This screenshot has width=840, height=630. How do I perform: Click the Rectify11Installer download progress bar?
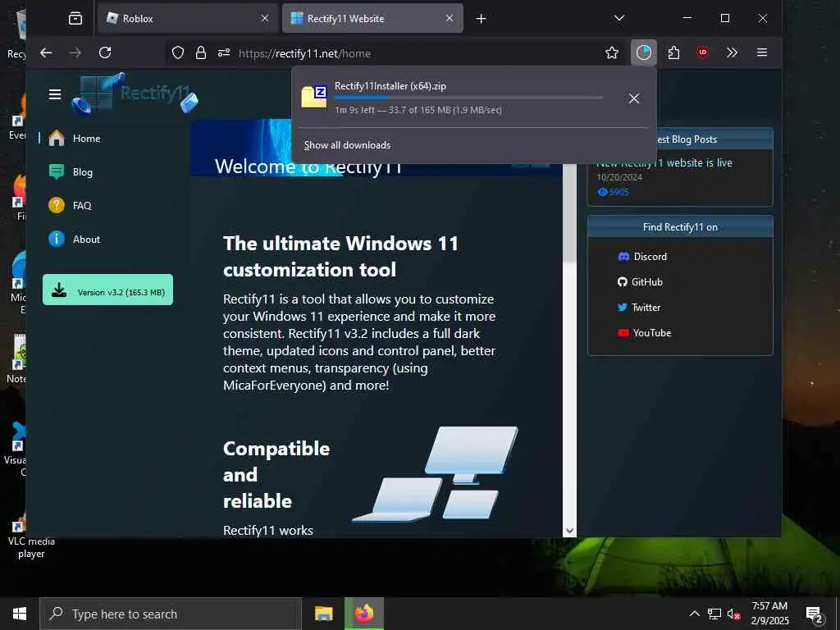coord(468,98)
